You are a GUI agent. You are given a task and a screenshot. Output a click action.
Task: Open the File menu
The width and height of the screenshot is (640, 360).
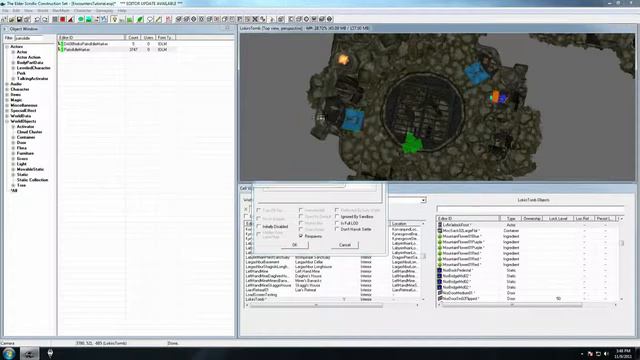pyautogui.click(x=5, y=11)
